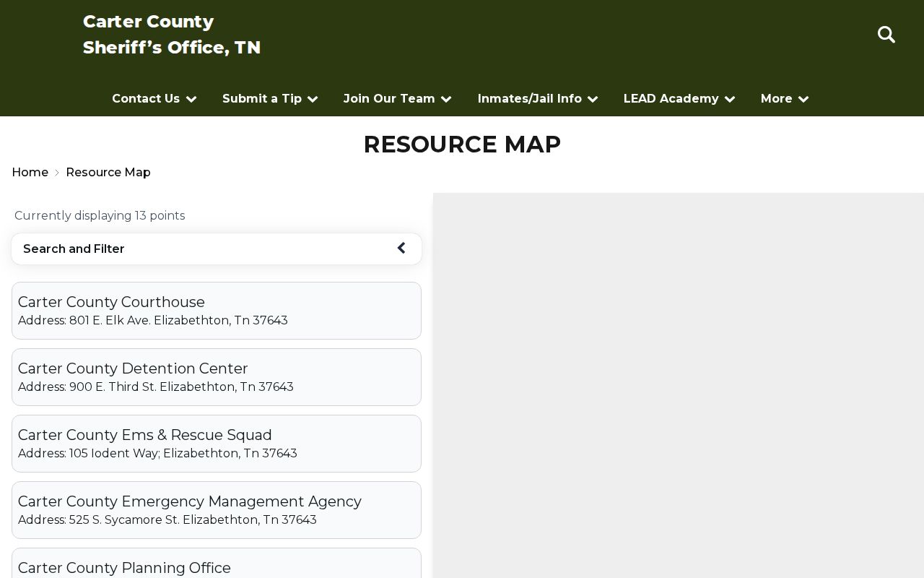Select Carter County Ems & Rescue Squad card
Image resolution: width=924 pixels, height=578 pixels.
[x=217, y=444]
